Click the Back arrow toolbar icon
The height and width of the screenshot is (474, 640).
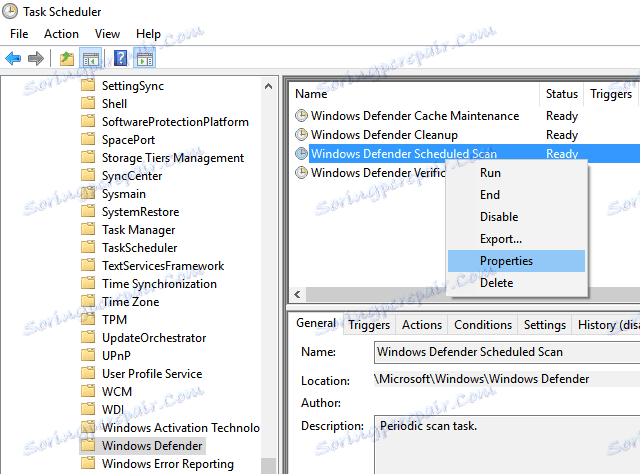[x=13, y=58]
